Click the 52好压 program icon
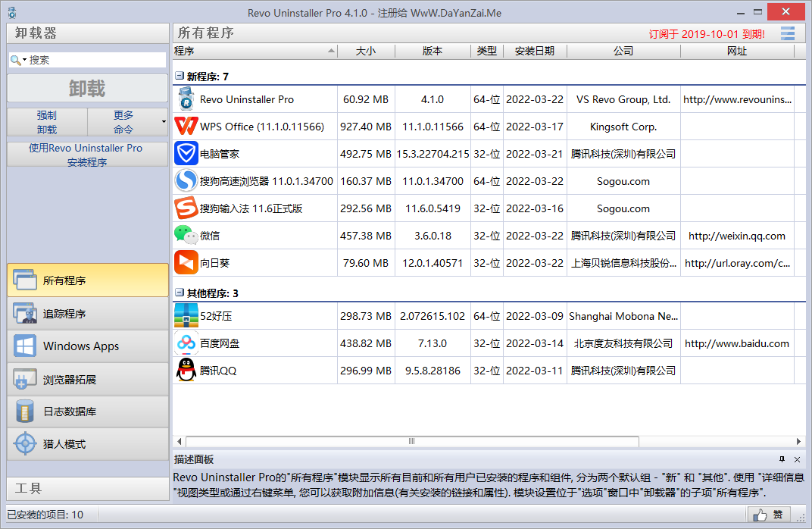 186,316
